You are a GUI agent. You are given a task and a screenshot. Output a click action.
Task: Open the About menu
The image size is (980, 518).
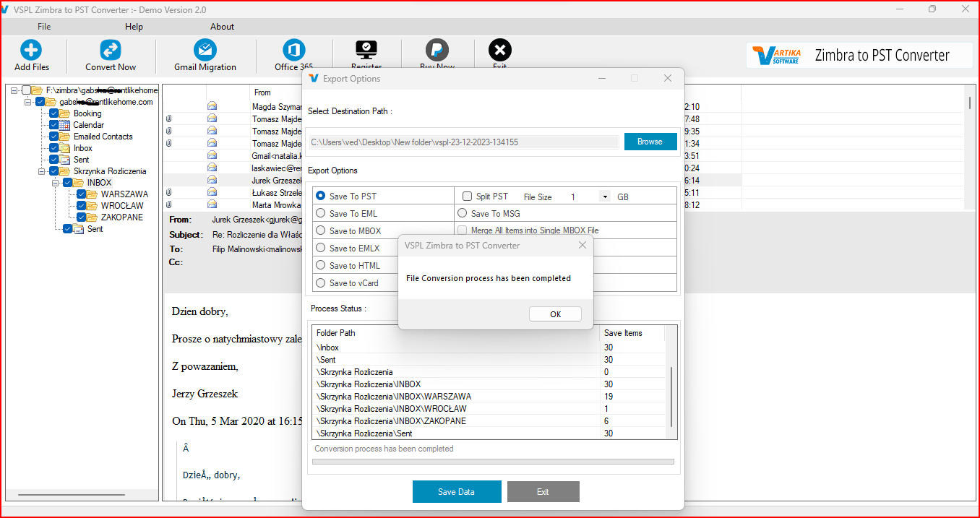pyautogui.click(x=222, y=27)
